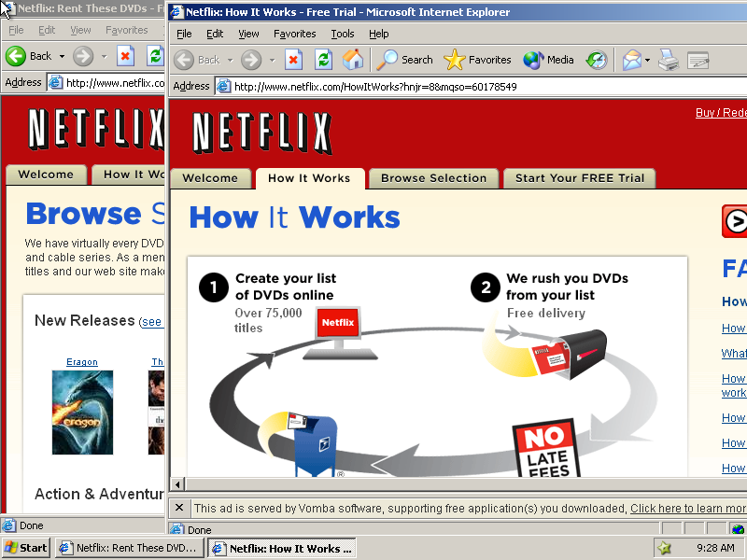Open Mail dropdown arrow in toolbar
The image size is (747, 560).
647,61
